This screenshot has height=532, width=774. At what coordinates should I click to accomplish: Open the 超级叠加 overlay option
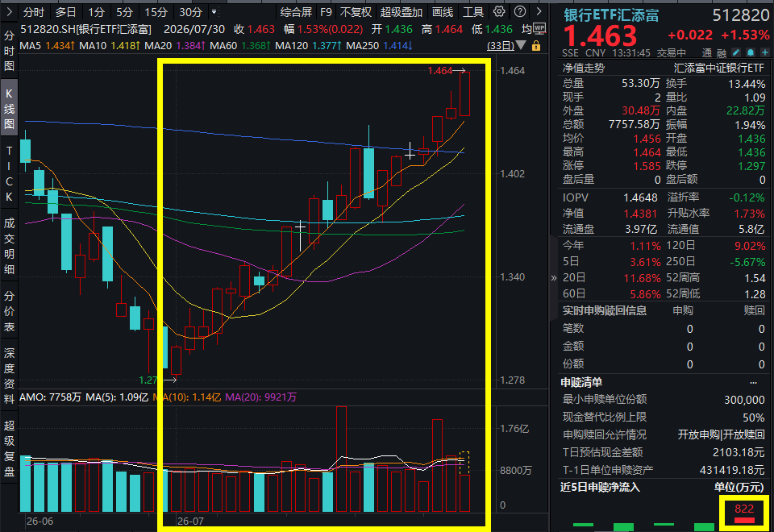click(402, 12)
